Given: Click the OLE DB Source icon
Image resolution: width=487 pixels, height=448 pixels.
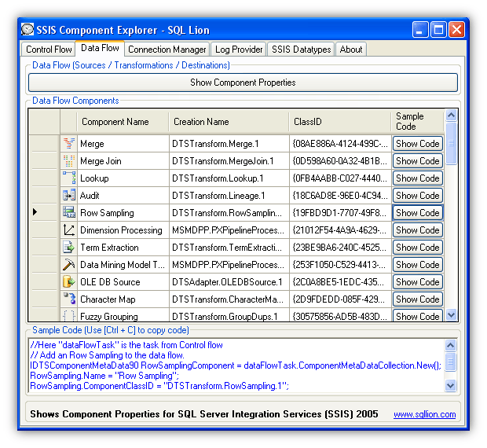Looking at the screenshot, I should pyautogui.click(x=68, y=282).
